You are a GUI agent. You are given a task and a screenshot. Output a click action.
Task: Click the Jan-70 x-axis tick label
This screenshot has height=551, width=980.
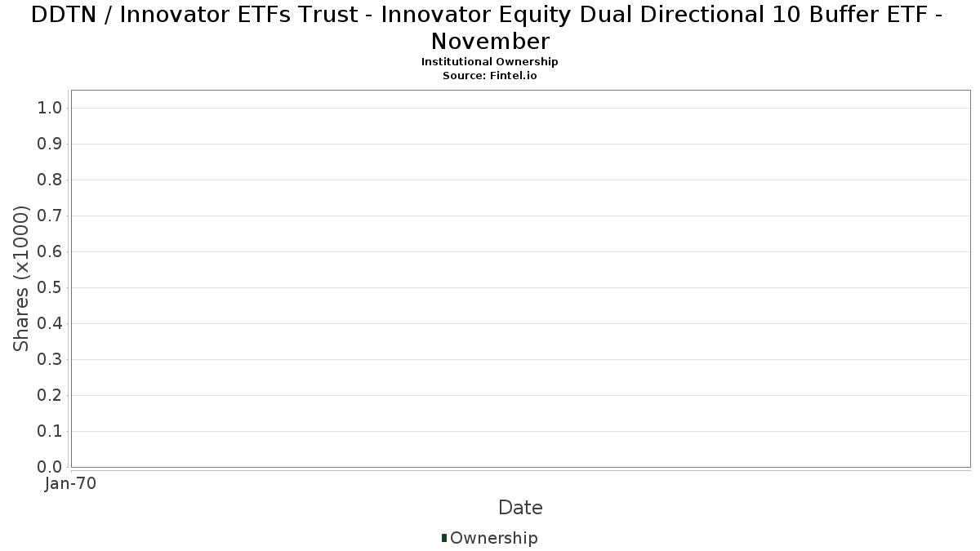[x=71, y=483]
